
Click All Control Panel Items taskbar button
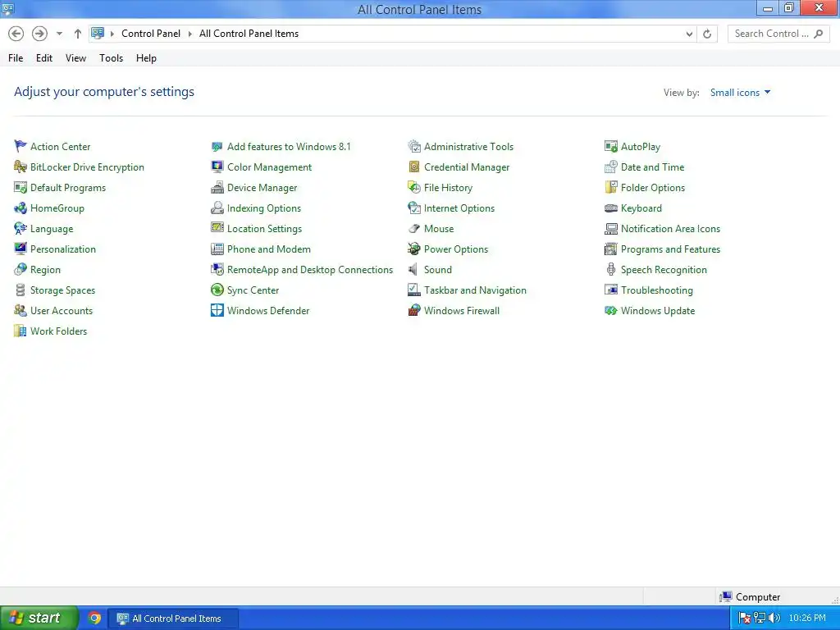click(x=174, y=619)
